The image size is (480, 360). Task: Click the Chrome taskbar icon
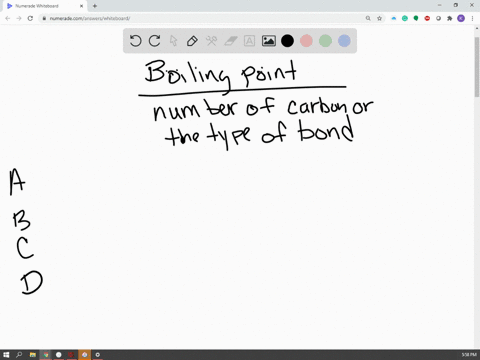[45, 355]
